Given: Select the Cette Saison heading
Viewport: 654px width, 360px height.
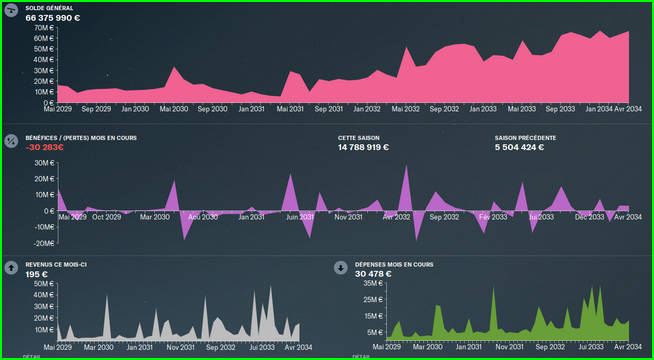Looking at the screenshot, I should [359, 138].
